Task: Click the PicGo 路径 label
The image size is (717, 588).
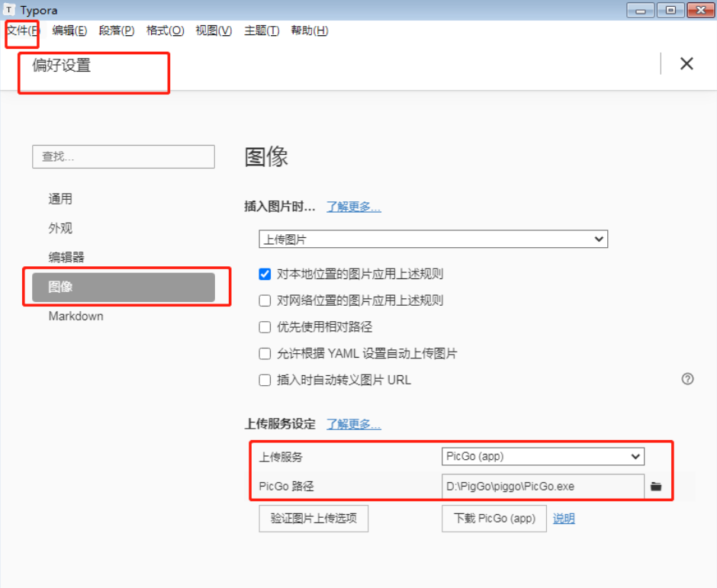Action: (286, 486)
